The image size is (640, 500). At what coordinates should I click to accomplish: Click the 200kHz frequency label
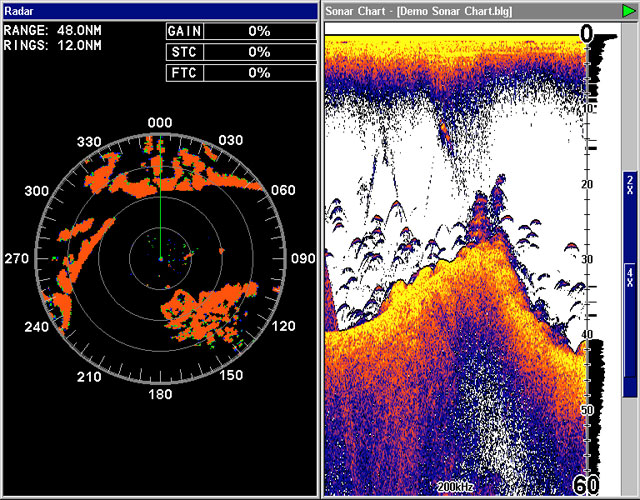[454, 488]
